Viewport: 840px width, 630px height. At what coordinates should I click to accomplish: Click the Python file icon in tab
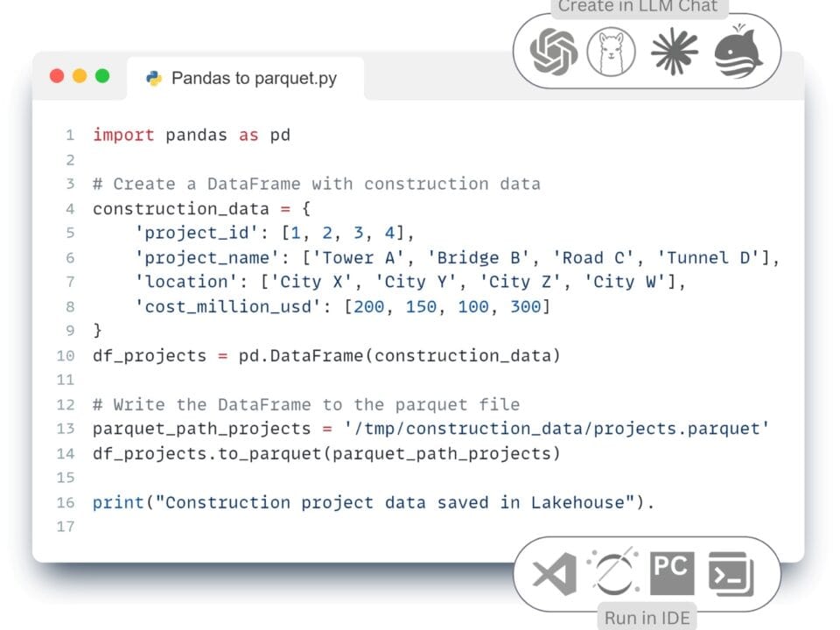click(154, 78)
